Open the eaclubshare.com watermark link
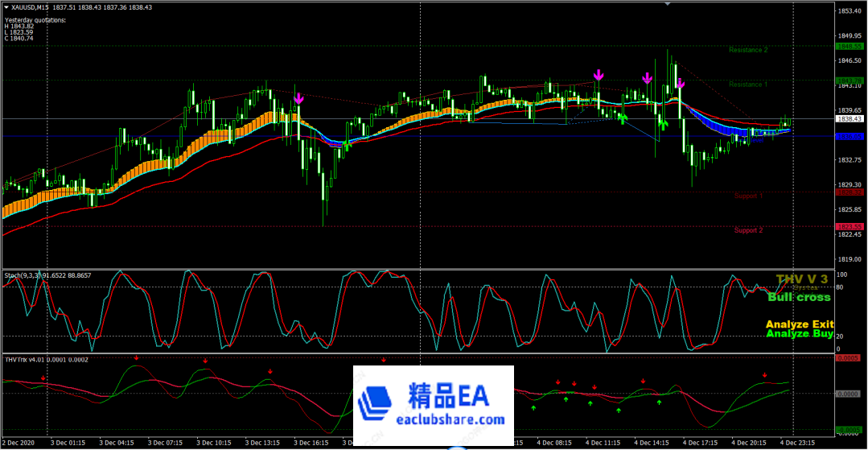Screen dimensions: 868x450 point(450,420)
